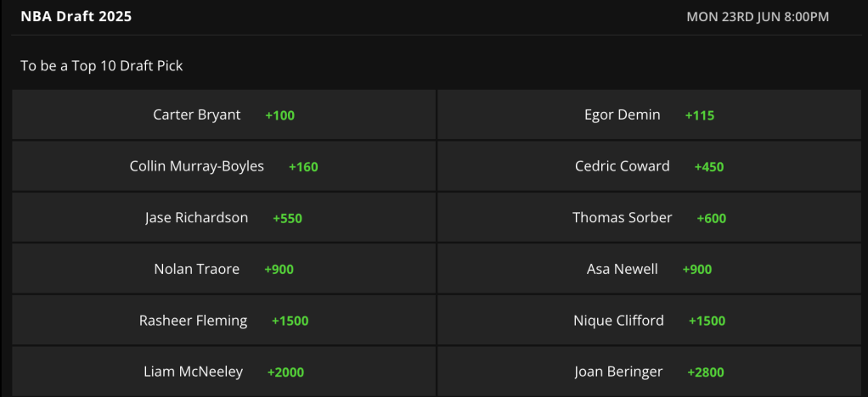The image size is (868, 397).
Task: Add Liam McNeeley +2000 selection
Action: click(223, 372)
